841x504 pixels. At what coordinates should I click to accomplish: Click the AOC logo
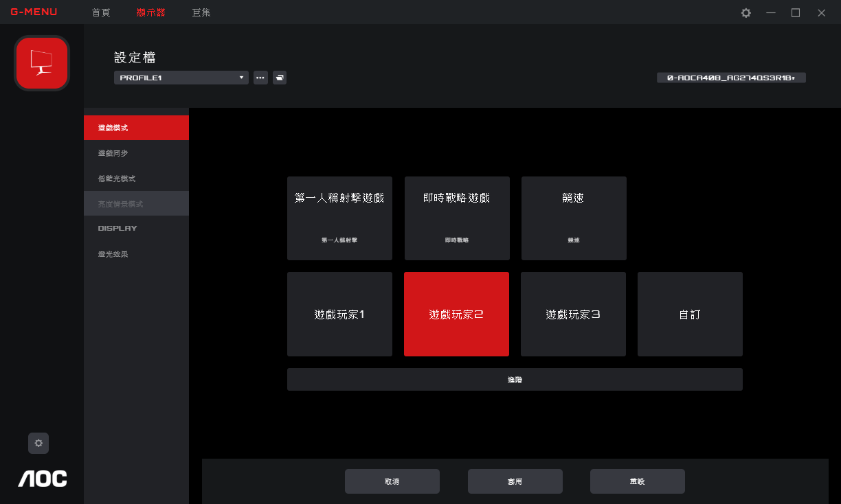pos(43,479)
